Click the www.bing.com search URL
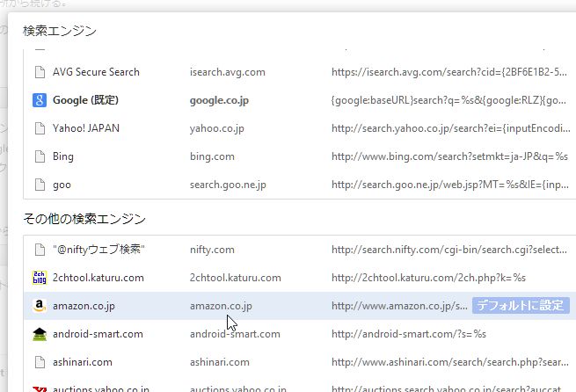The height and width of the screenshot is (392, 576). pyautogui.click(x=449, y=156)
